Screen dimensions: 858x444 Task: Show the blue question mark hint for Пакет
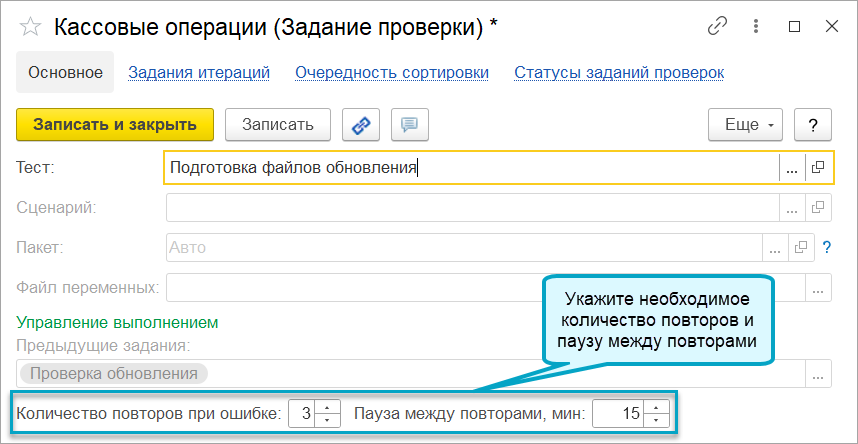[x=827, y=247]
